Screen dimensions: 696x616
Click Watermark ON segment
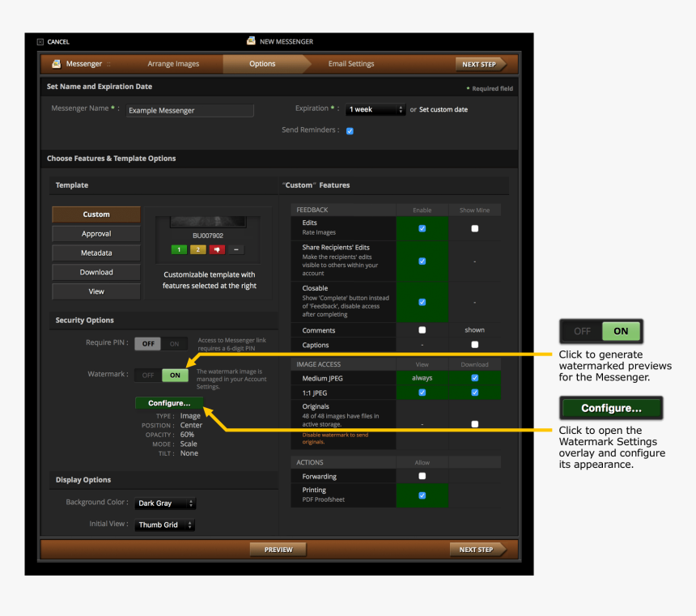click(176, 376)
